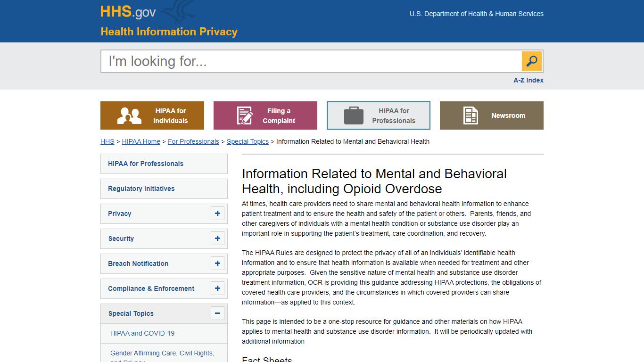The height and width of the screenshot is (362, 644).
Task: Focus the "I'm looking for..." search field
Action: pyautogui.click(x=311, y=61)
